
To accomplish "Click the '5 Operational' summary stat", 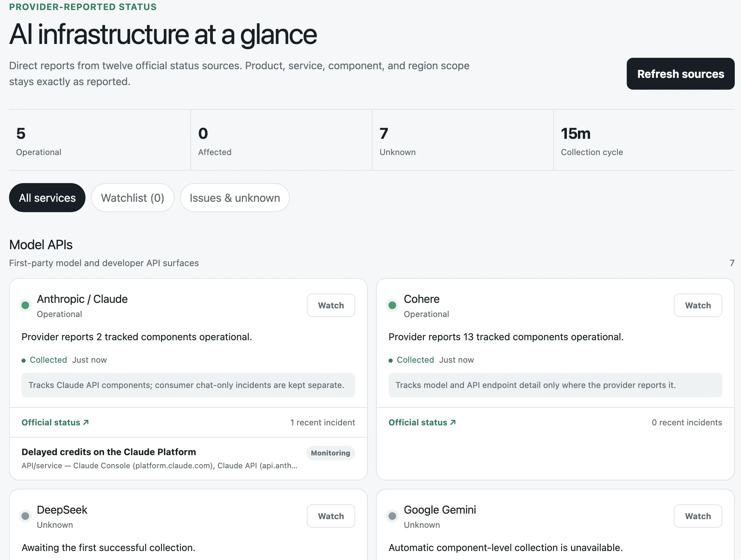I will [x=100, y=140].
